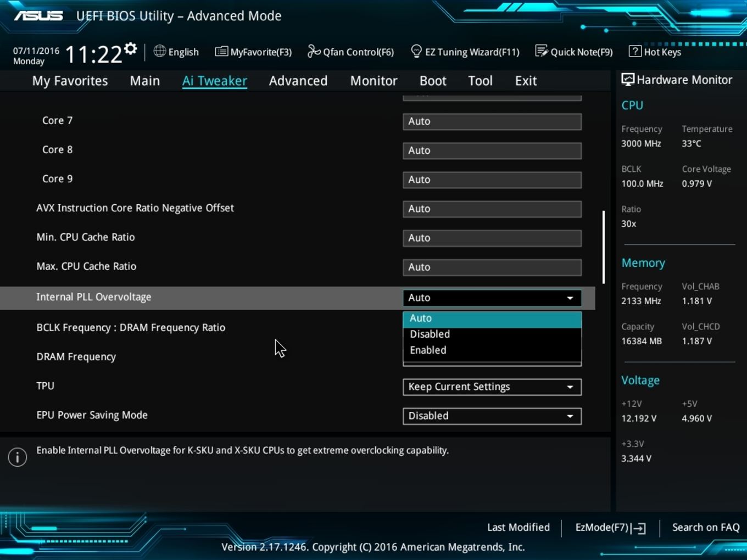This screenshot has height=560, width=747.
Task: Click the Min. CPU Cache Ratio field
Action: [492, 238]
